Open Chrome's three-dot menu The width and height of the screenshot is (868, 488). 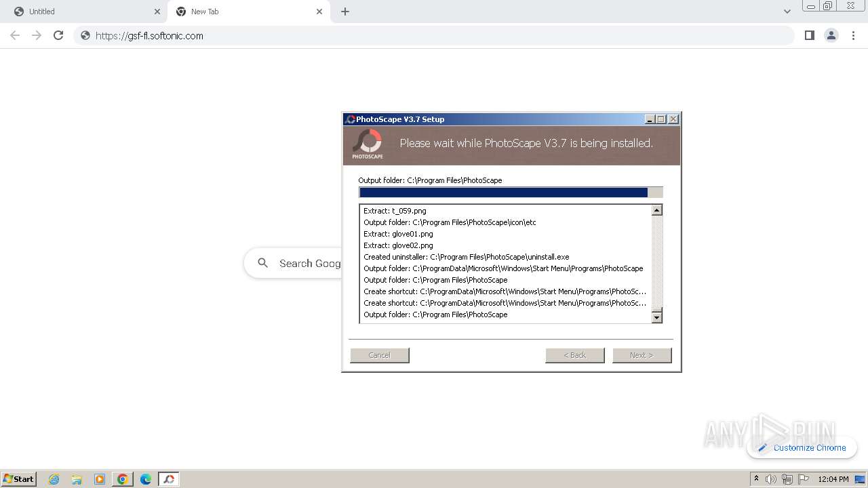click(x=854, y=35)
